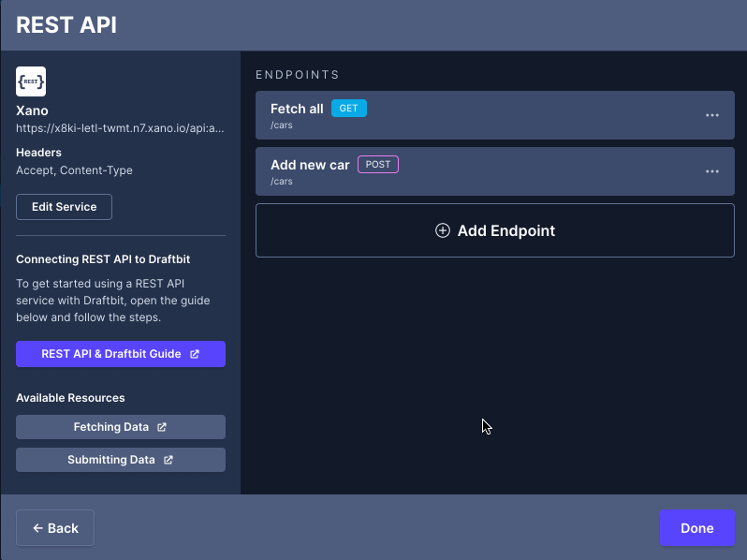Image resolution: width=747 pixels, height=560 pixels.
Task: Click the GET method badge
Action: pos(349,109)
